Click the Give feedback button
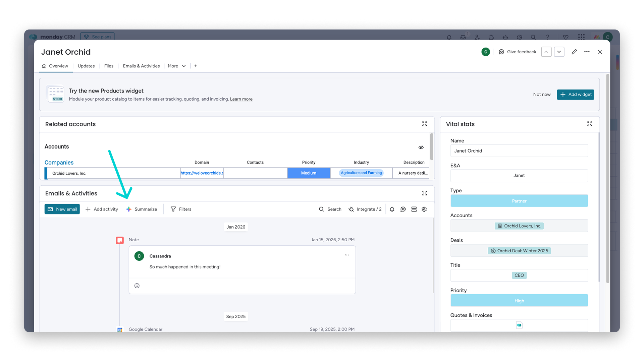Screen dimensions: 644x362 coord(517,52)
